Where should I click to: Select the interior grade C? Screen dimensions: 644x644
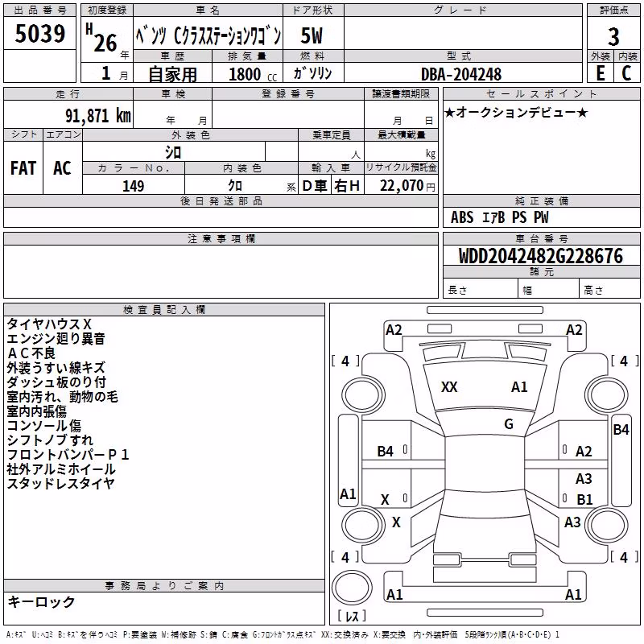(x=626, y=73)
